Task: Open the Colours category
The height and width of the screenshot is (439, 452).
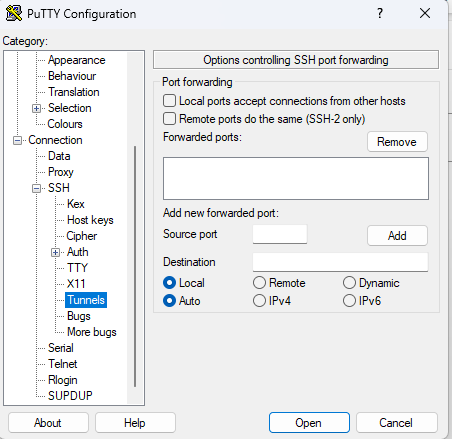Action: [65, 124]
